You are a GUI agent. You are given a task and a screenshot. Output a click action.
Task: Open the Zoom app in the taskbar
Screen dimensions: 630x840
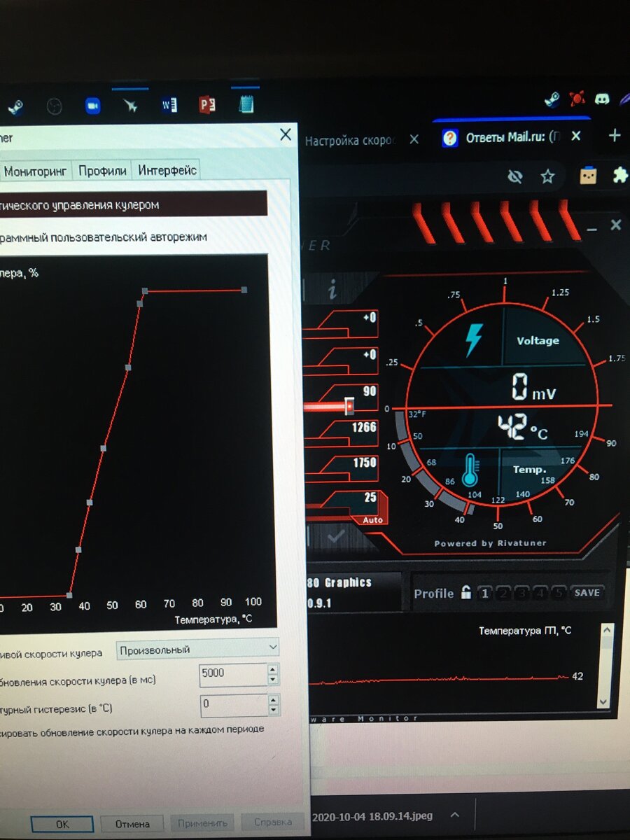pyautogui.click(x=93, y=106)
